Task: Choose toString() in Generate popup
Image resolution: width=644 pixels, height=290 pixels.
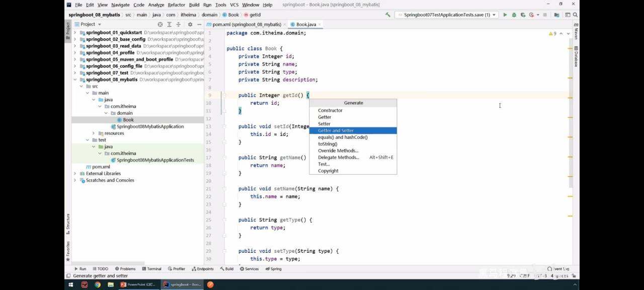Action: [x=353, y=144]
